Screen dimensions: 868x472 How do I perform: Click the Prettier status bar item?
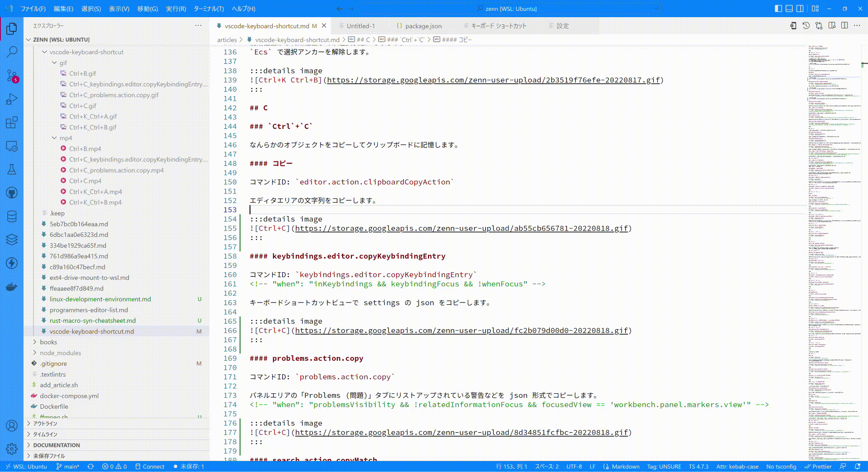818,467
